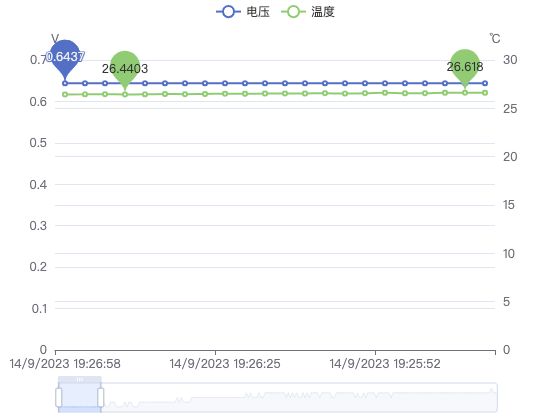Click the first voltage data point
The width and height of the screenshot is (550, 420).
(x=65, y=83)
